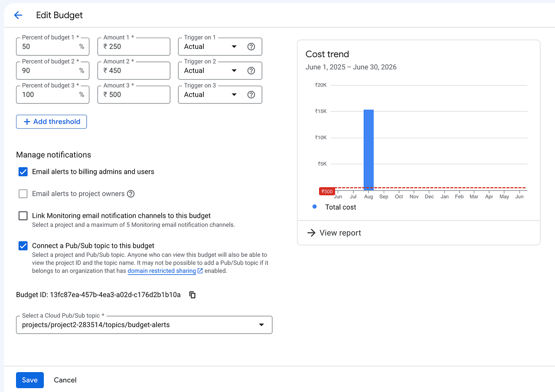The width and height of the screenshot is (555, 392).
Task: Add a new threshold rule
Action: [x=51, y=122]
